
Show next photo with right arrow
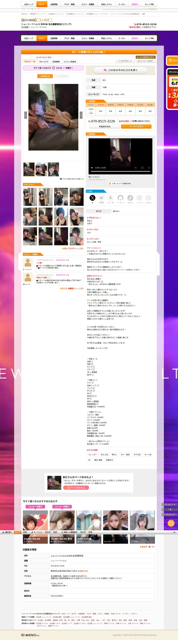(81, 115)
